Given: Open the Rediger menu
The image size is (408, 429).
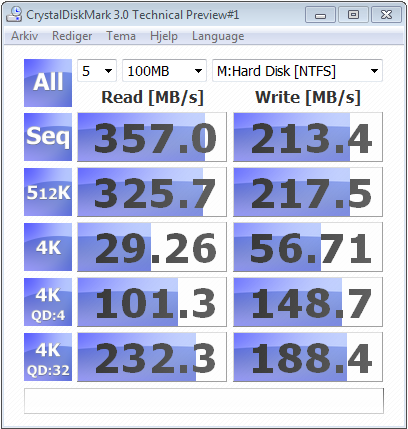Looking at the screenshot, I should (x=72, y=36).
